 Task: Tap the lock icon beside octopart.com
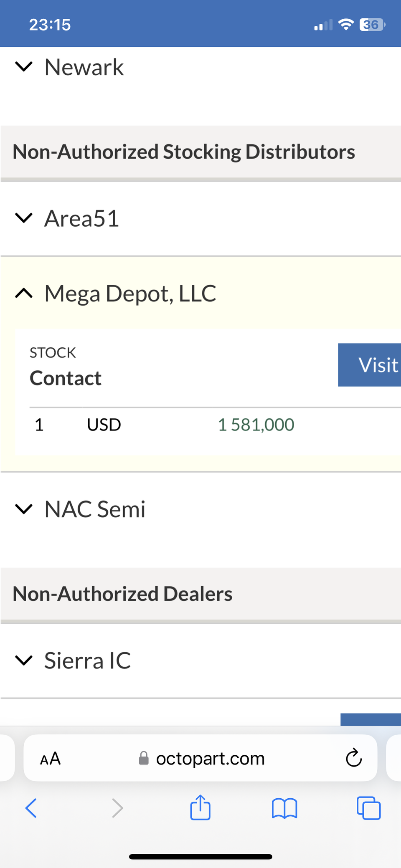pos(144,758)
